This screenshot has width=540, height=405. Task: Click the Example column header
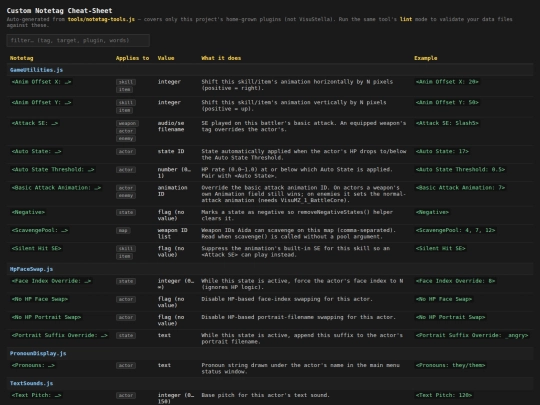pyautogui.click(x=425, y=58)
